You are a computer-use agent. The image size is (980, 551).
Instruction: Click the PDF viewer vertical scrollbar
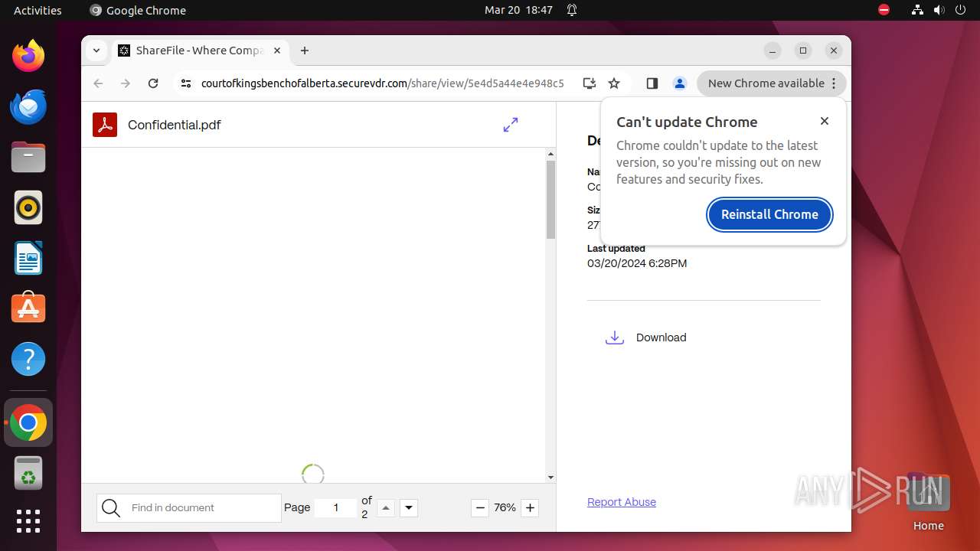(550, 201)
